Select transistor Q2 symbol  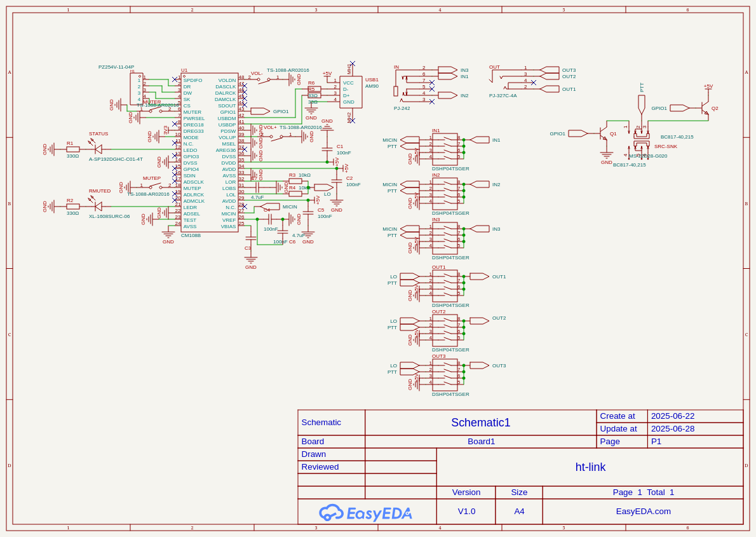pos(705,108)
